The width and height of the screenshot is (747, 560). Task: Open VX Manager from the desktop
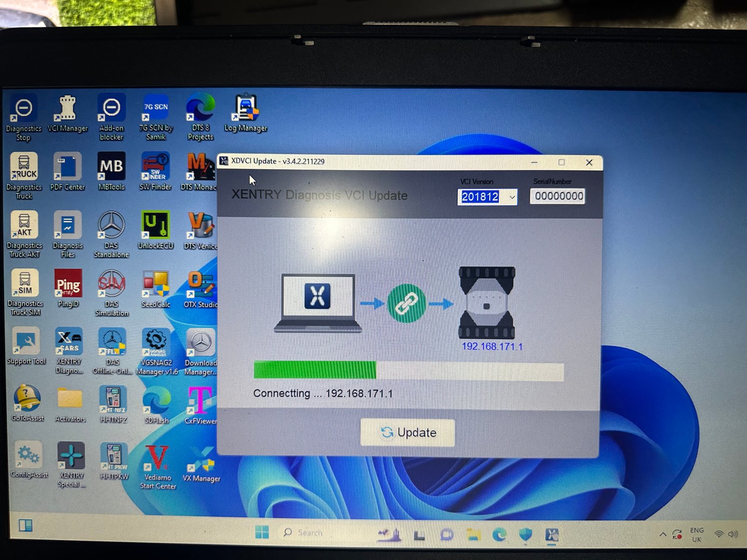[201, 464]
